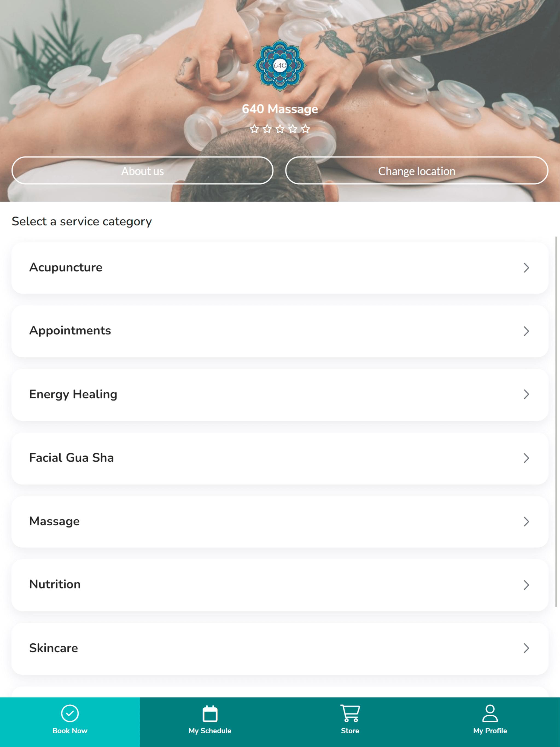
Task: Switch to the My Schedule tab label
Action: 210,731
